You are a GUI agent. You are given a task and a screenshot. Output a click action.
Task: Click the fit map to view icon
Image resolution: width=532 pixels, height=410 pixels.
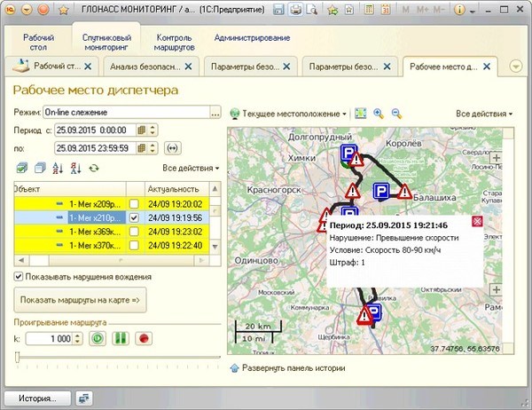coord(360,114)
